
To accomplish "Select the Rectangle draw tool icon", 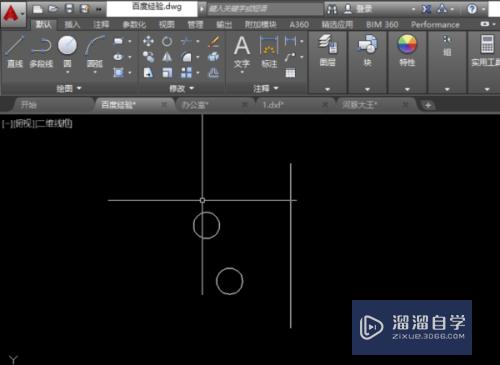I will (x=118, y=41).
